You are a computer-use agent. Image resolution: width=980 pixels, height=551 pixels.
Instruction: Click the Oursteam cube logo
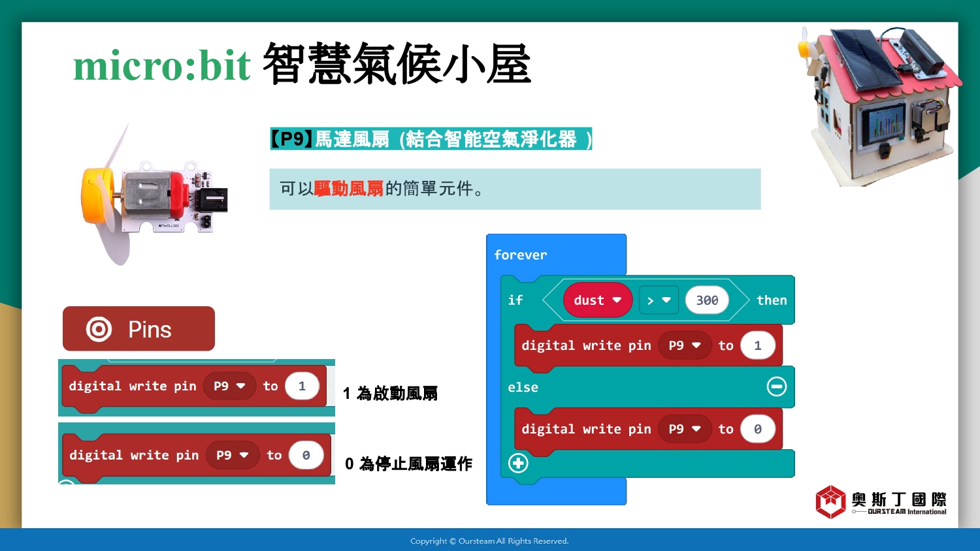point(830,501)
